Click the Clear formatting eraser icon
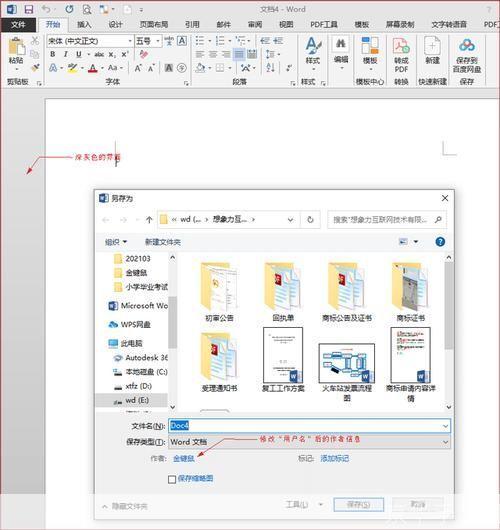Image resolution: width=500 pixels, height=530 pixels. pyautogui.click(x=144, y=54)
